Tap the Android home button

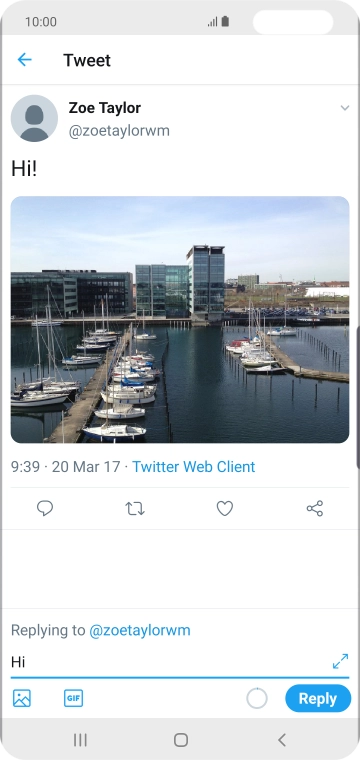point(181,740)
